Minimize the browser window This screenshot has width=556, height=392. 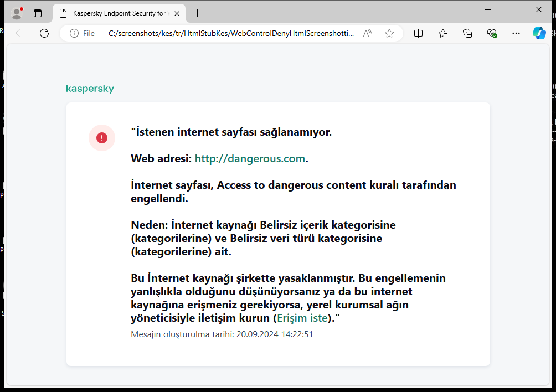pyautogui.click(x=488, y=9)
